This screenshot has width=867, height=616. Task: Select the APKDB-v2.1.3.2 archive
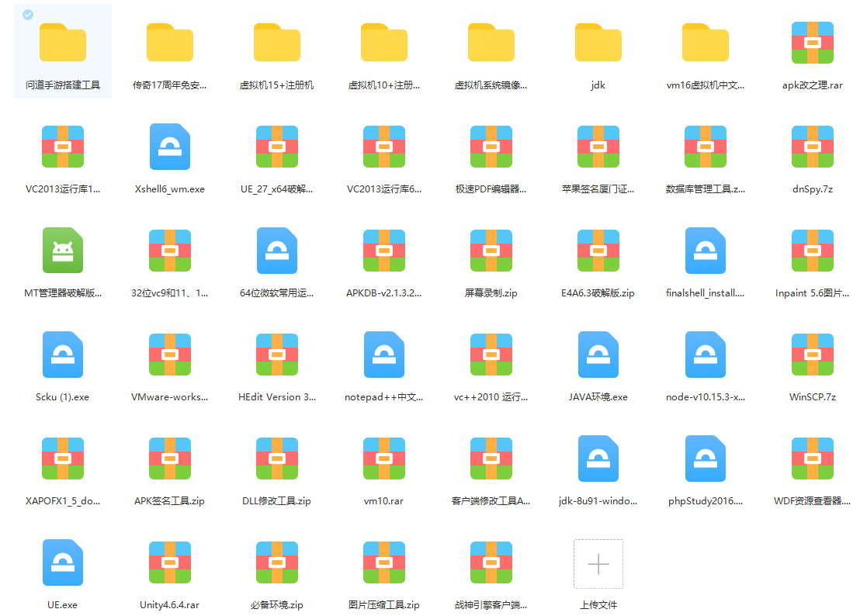383,251
